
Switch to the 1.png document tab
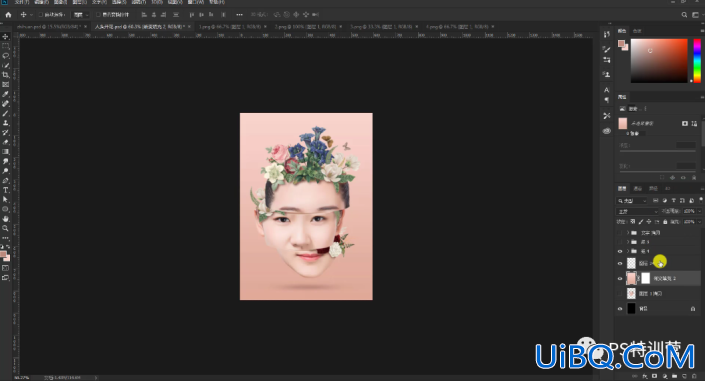click(229, 27)
